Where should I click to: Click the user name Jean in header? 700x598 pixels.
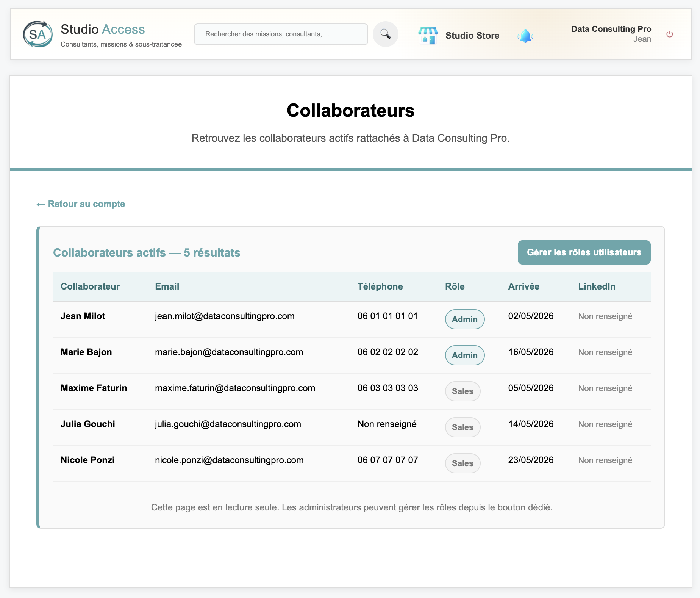point(642,39)
